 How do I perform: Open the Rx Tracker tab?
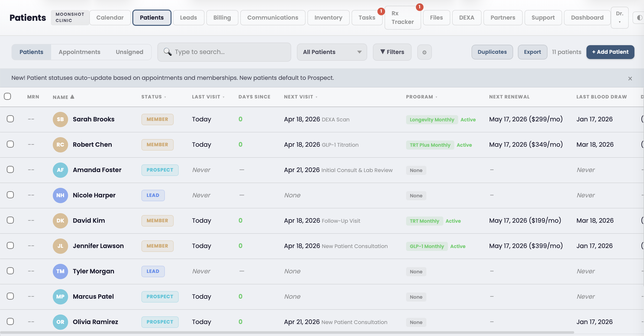tap(402, 17)
